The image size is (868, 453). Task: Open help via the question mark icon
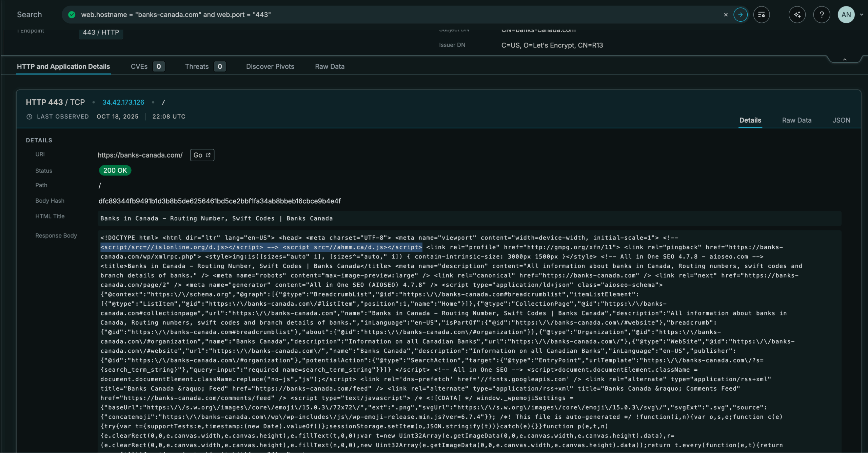pos(822,15)
